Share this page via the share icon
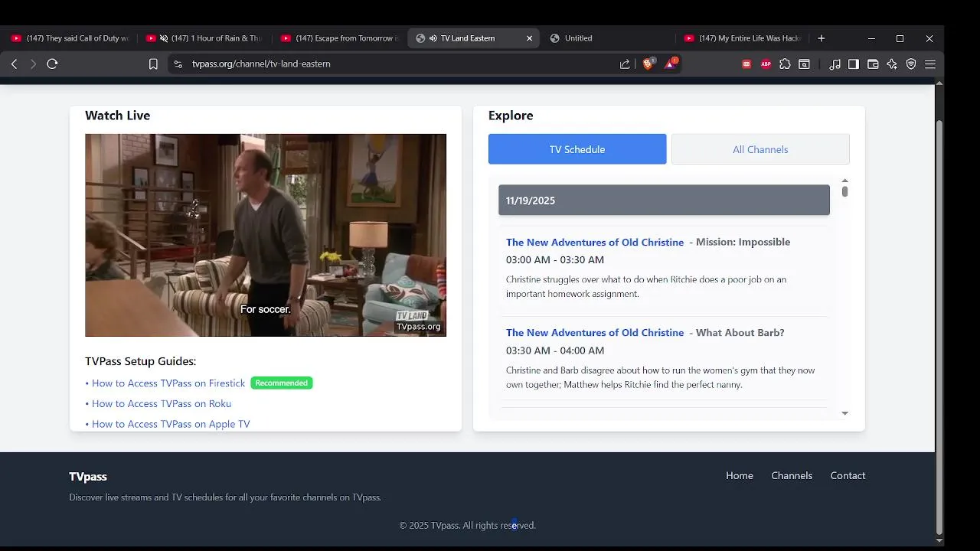Screen dimensions: 980x551 tap(625, 64)
